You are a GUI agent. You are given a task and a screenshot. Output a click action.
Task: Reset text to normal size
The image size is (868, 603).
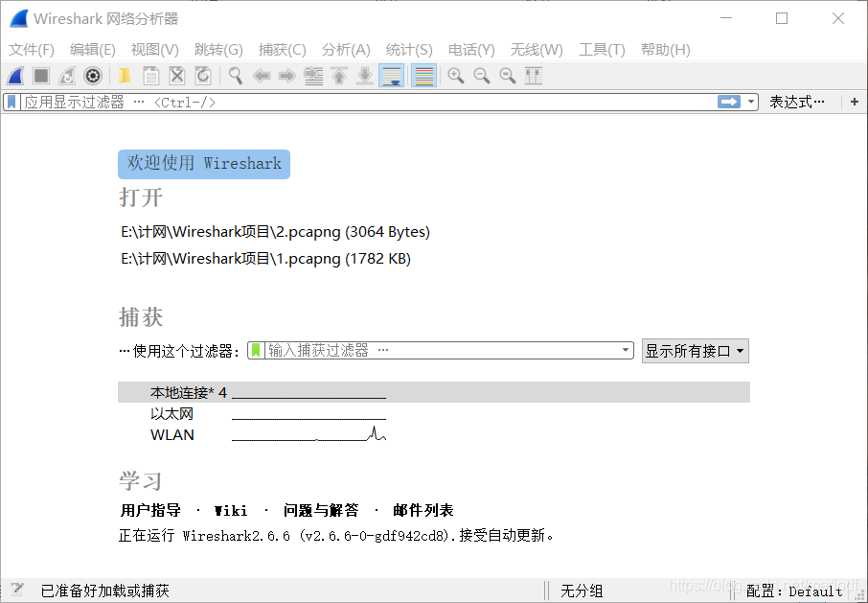click(x=508, y=76)
